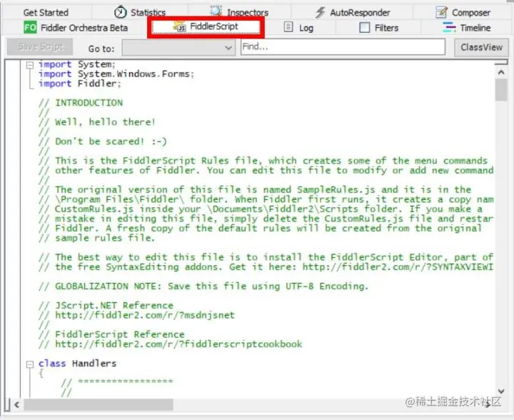Click the 'import System.Windows.Forms;' line
514x420 pixels.
116,74
